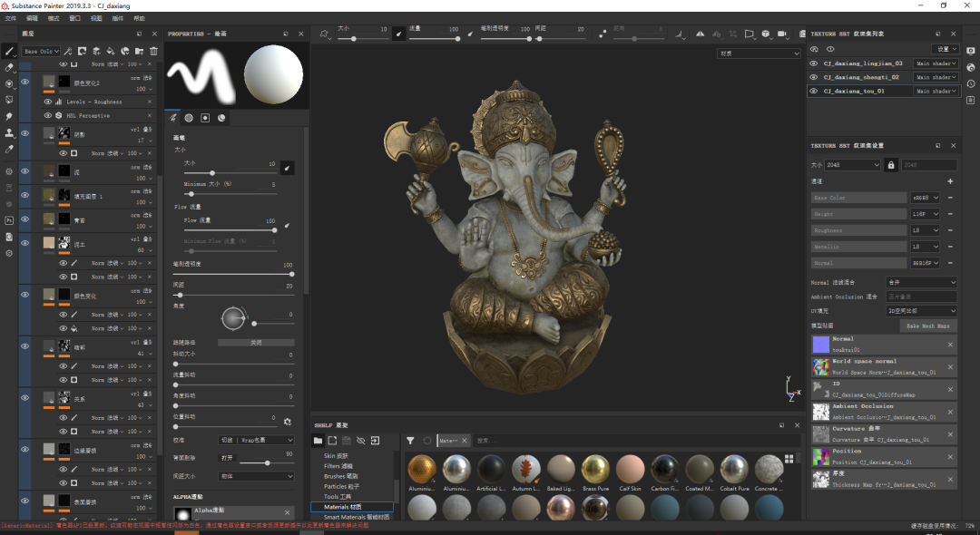Select Materials 材质 category in Shelf
This screenshot has width=980, height=535.
[x=352, y=507]
